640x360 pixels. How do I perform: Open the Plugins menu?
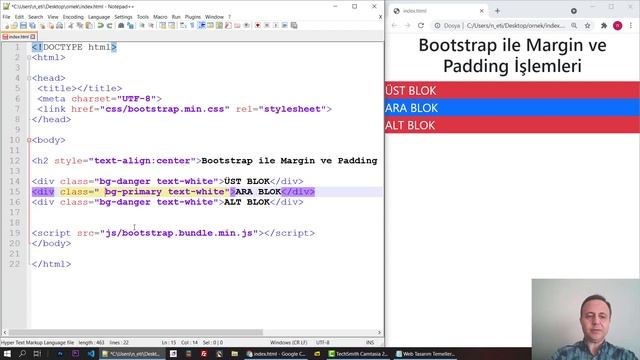coord(193,17)
